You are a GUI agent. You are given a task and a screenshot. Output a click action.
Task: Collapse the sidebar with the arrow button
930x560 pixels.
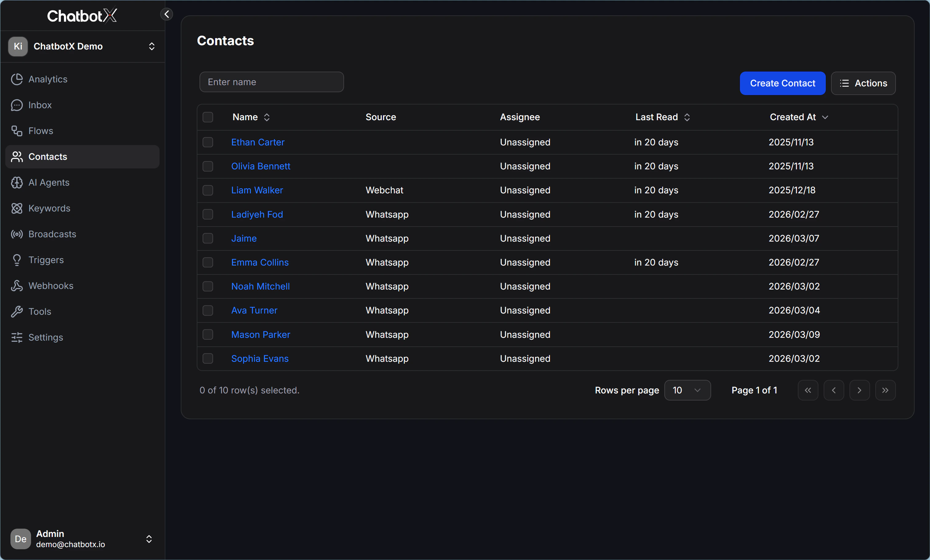(x=166, y=14)
